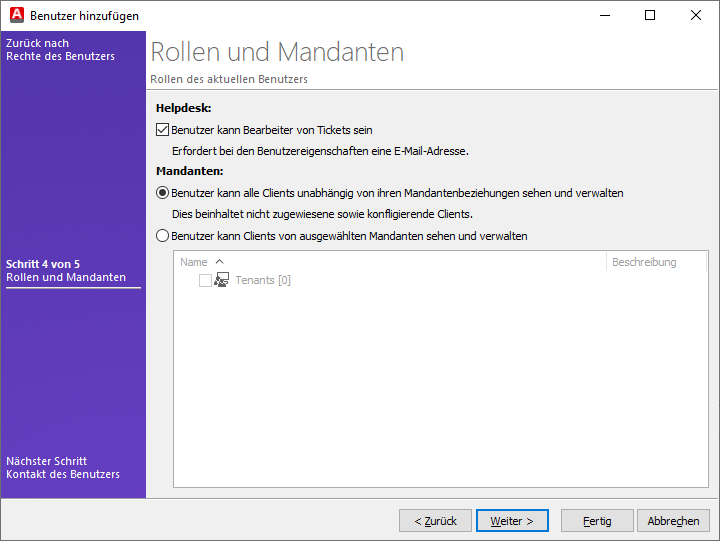Select the 'Tenants [0]' tree row
The height and width of the screenshot is (541, 720).
coord(263,280)
